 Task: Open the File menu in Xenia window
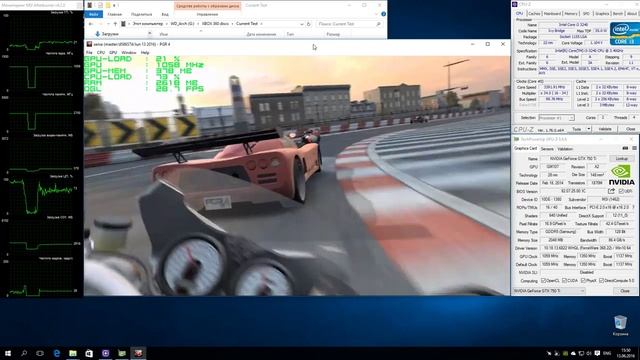(89, 53)
